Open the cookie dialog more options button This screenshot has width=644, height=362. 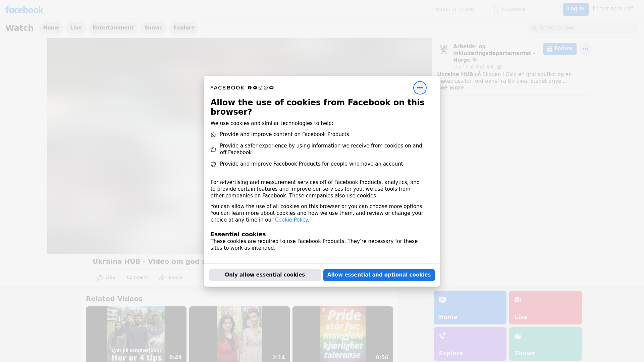point(420,88)
